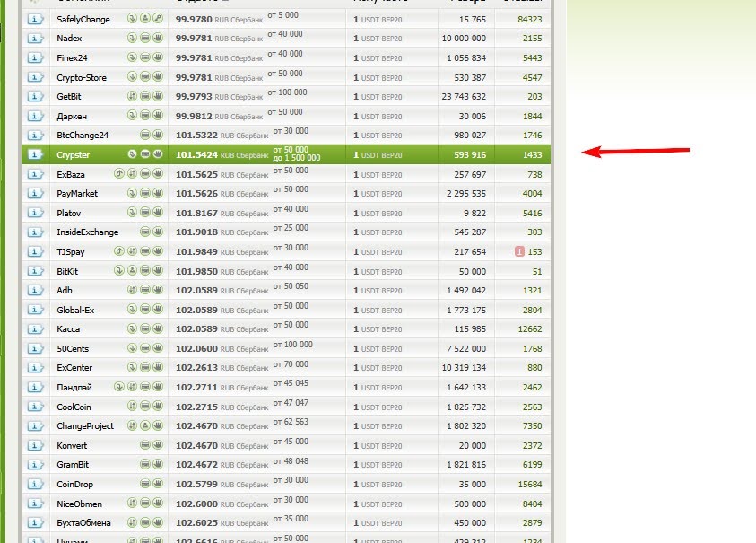
Task: Click the hand badge icon in Crypster row
Action: tap(158, 154)
